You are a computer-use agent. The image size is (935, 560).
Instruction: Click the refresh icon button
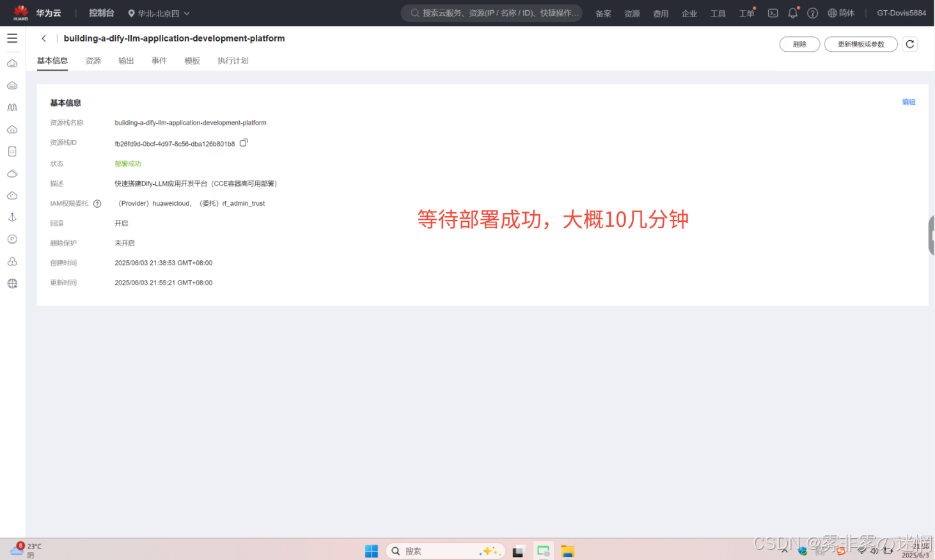(910, 44)
